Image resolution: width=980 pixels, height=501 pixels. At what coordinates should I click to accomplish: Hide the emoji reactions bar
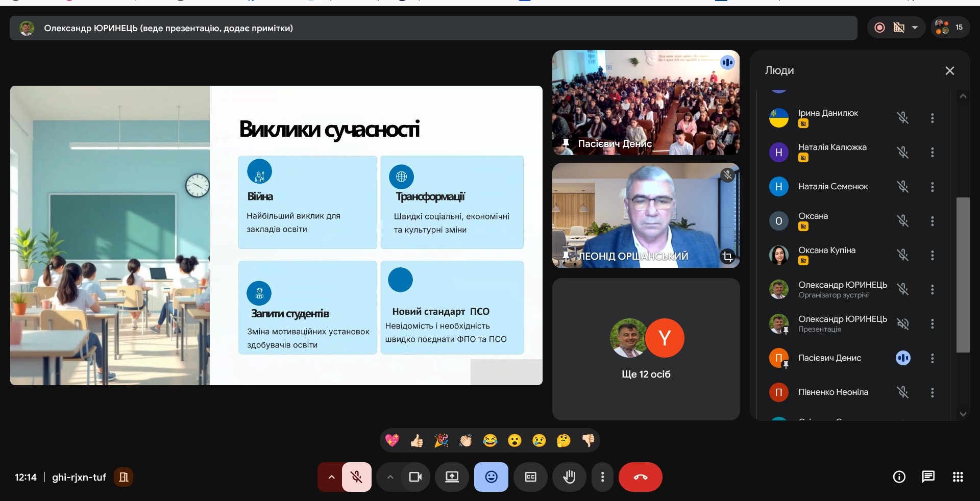pyautogui.click(x=491, y=477)
